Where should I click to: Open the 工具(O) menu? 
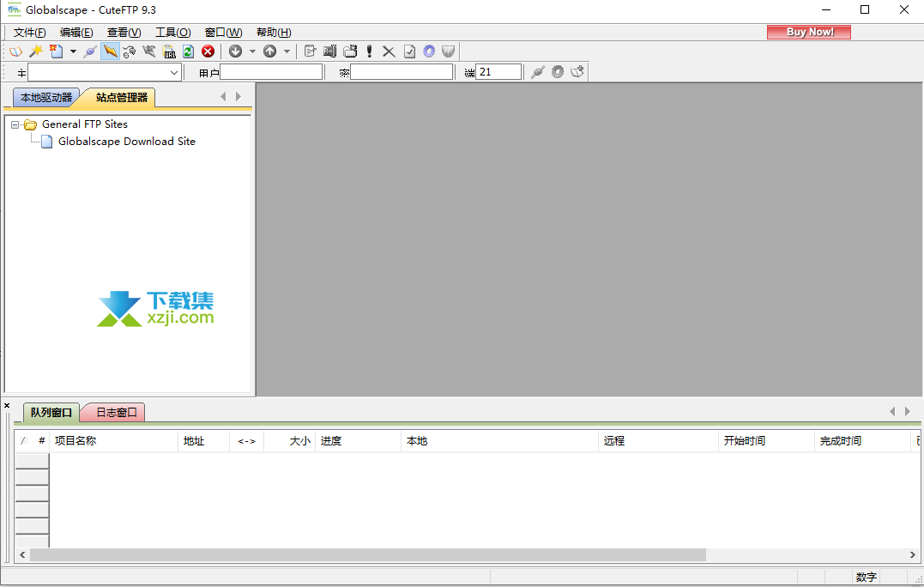[172, 33]
